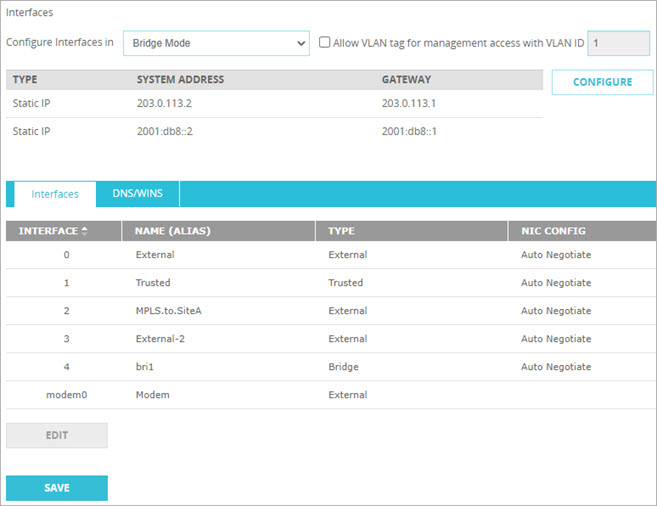Select the Trusted interface row
Screen dimensions: 657x506
click(x=153, y=283)
